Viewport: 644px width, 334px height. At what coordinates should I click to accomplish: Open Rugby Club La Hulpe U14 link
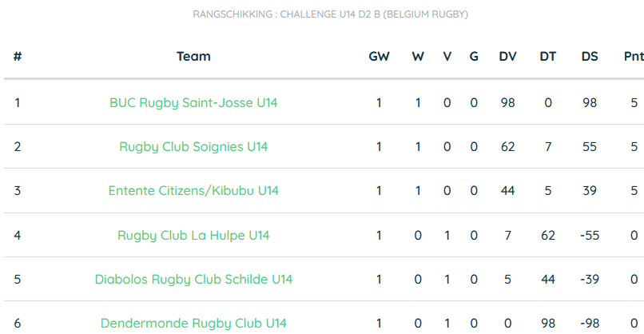pyautogui.click(x=193, y=236)
